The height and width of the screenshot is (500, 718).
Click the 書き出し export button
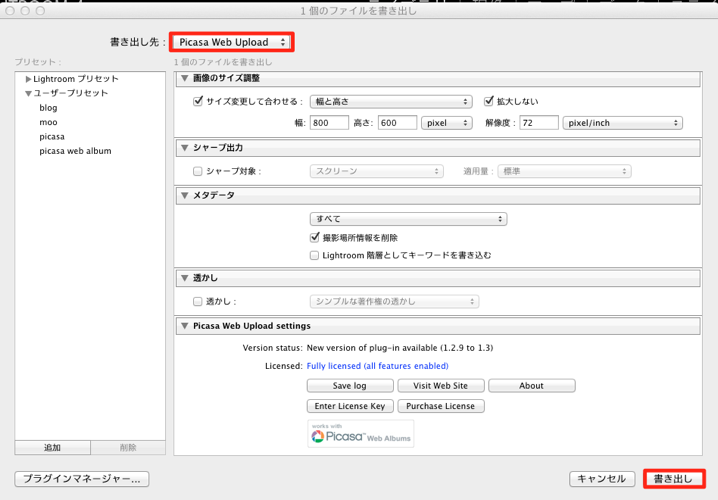click(x=673, y=479)
